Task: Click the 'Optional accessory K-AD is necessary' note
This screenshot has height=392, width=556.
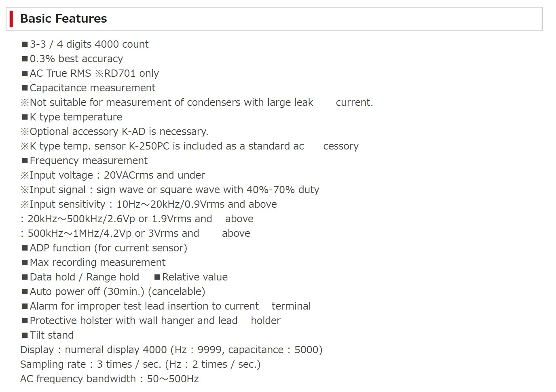Action: pos(114,131)
